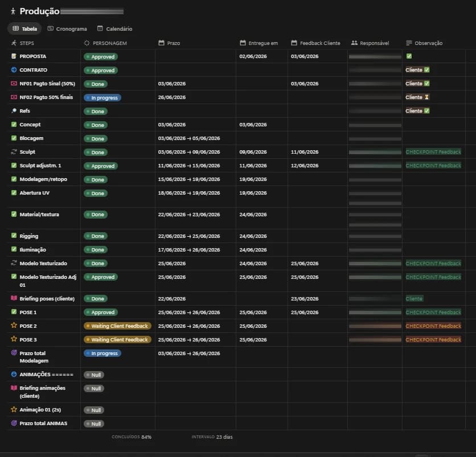Viewport: 476px width, 457px height.
Task: Open the Calendário view tab
Action: pyautogui.click(x=115, y=28)
